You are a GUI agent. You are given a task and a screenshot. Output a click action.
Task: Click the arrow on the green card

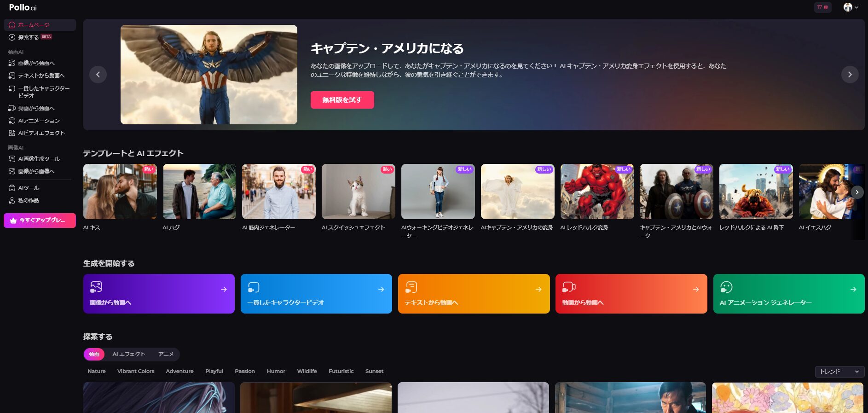pyautogui.click(x=853, y=290)
